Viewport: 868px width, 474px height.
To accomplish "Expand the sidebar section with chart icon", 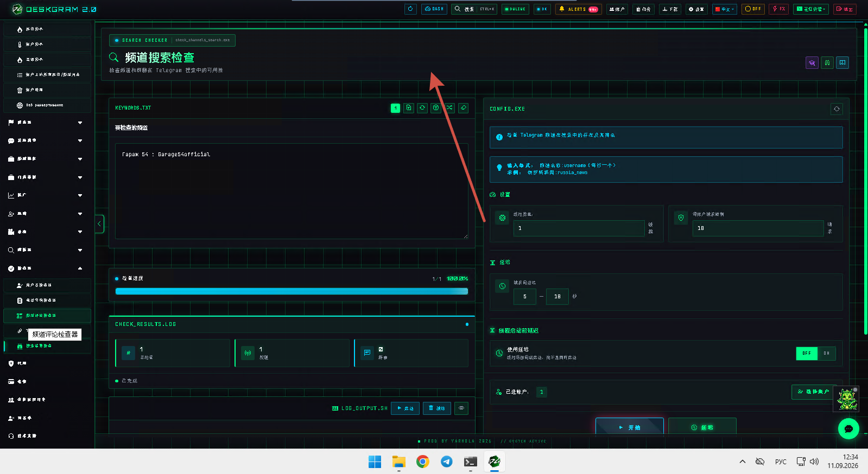I will click(46, 195).
